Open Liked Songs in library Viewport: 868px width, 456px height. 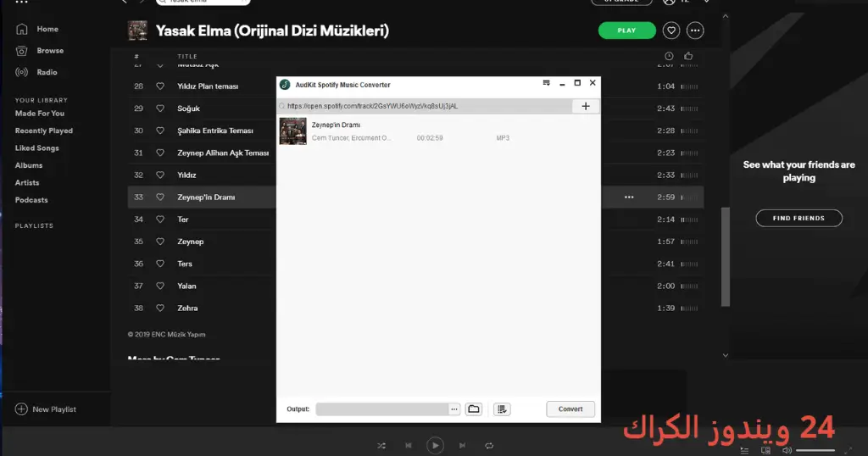(36, 147)
